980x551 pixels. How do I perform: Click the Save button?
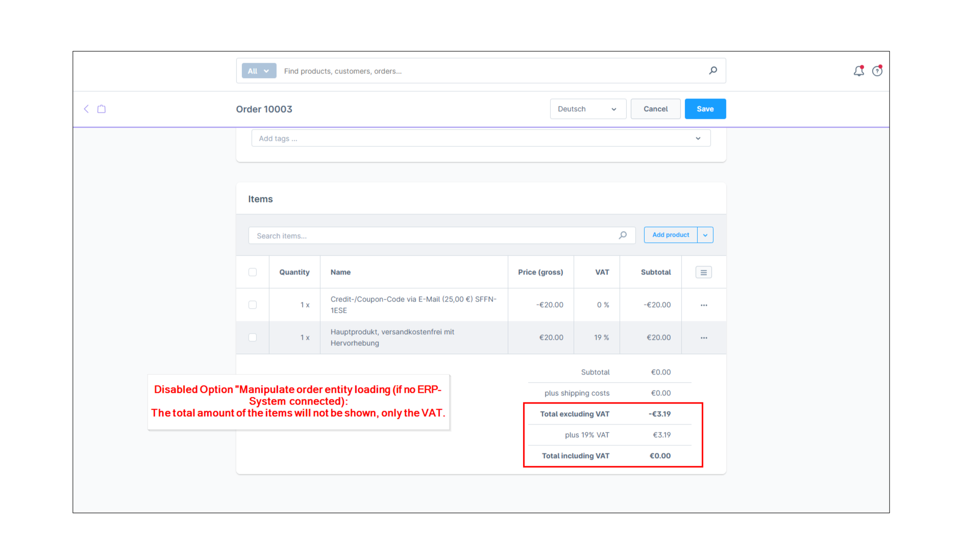tap(705, 108)
